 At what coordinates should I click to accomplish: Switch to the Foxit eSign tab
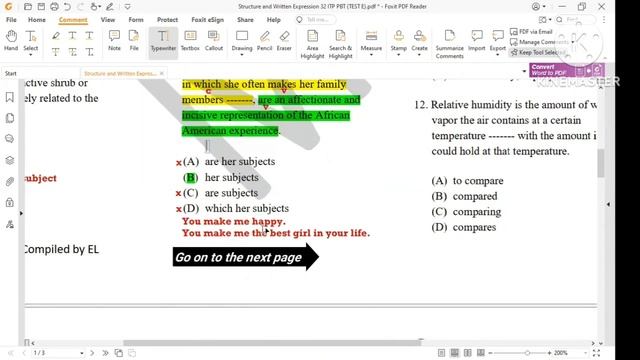click(207, 20)
